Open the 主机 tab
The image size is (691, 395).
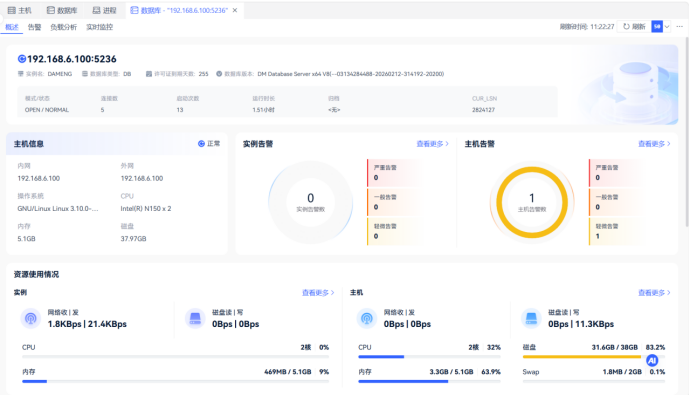click(x=19, y=10)
